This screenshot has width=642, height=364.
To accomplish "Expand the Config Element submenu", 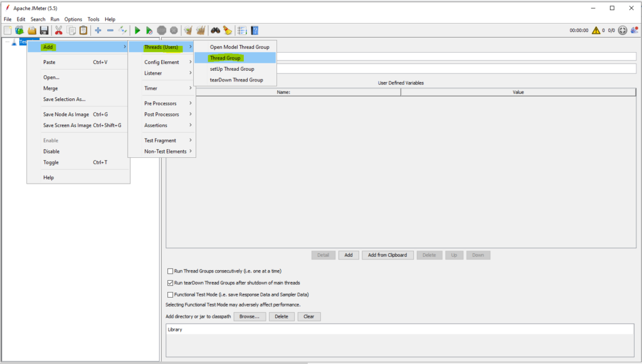I will [x=162, y=62].
